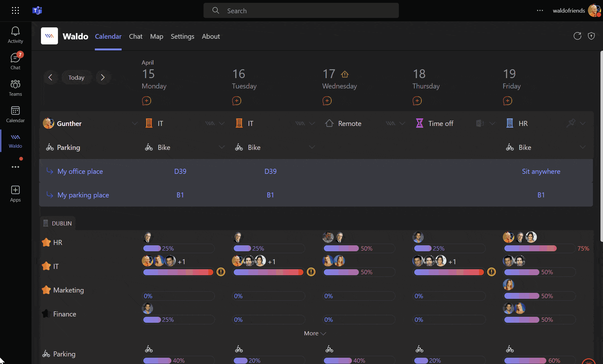
Task: Add a comment on Tuesday 16
Action: pyautogui.click(x=237, y=101)
